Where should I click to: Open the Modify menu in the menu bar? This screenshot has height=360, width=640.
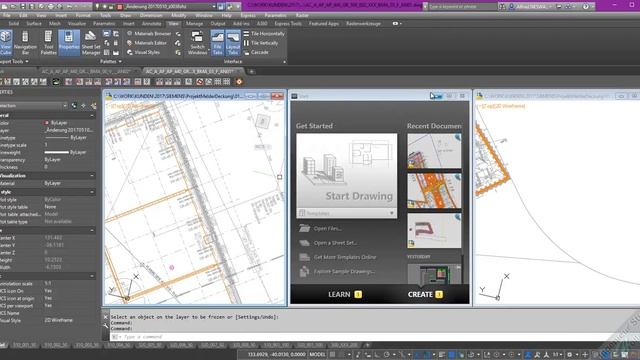click(x=178, y=15)
